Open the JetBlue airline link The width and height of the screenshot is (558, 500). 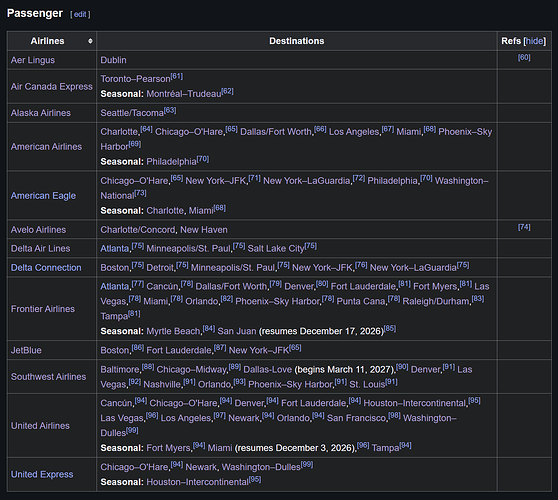coord(26,350)
